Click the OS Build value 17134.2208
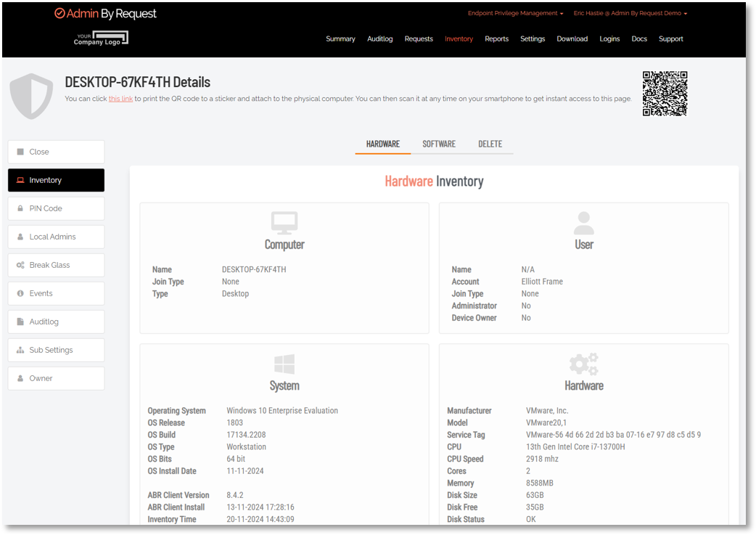This screenshot has width=756, height=535. (x=246, y=435)
